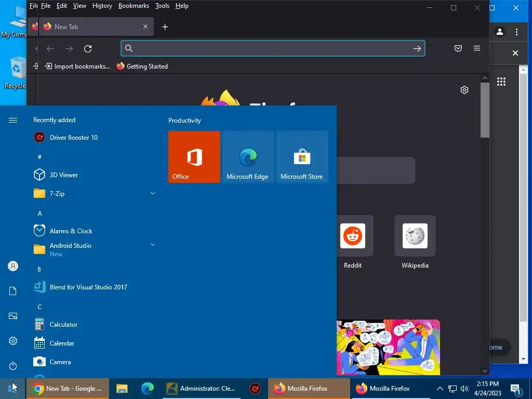This screenshot has height=399, width=532.
Task: Open Settings gear in Start menu sidebar
Action: pyautogui.click(x=13, y=341)
